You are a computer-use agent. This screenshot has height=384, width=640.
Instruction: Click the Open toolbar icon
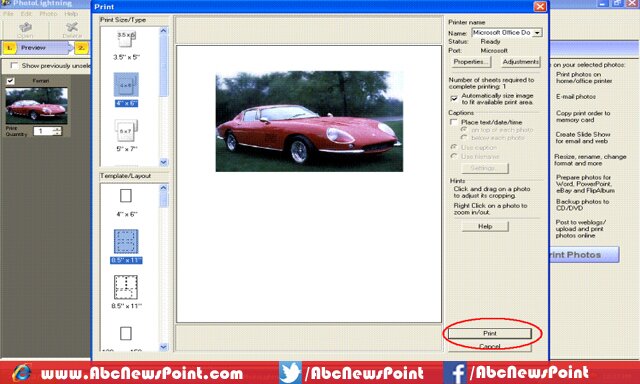[25, 30]
